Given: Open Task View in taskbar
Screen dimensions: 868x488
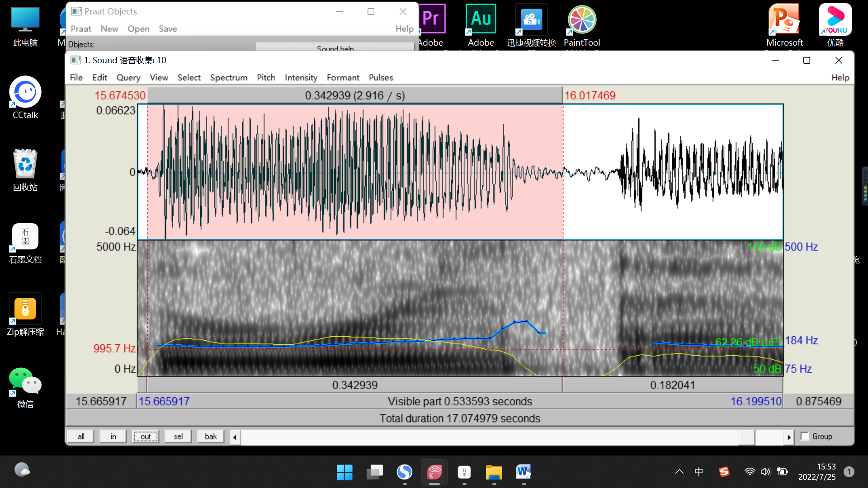Looking at the screenshot, I should [x=374, y=472].
